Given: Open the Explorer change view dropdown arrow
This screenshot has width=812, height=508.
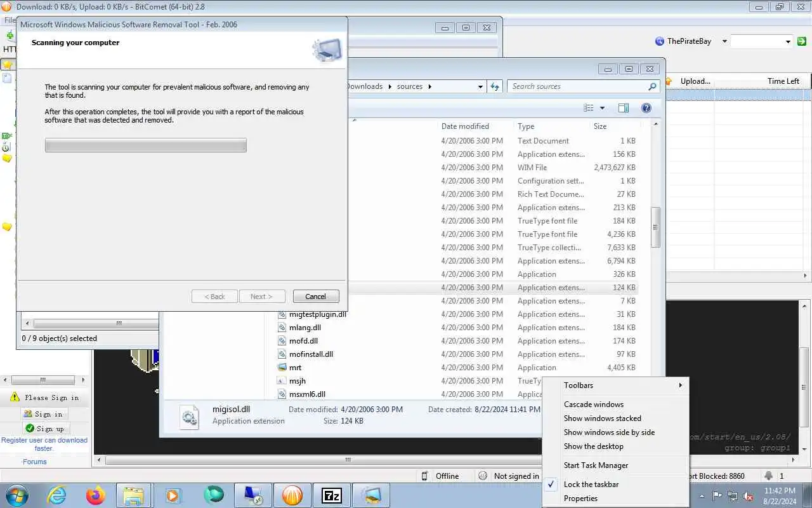Looking at the screenshot, I should (602, 108).
